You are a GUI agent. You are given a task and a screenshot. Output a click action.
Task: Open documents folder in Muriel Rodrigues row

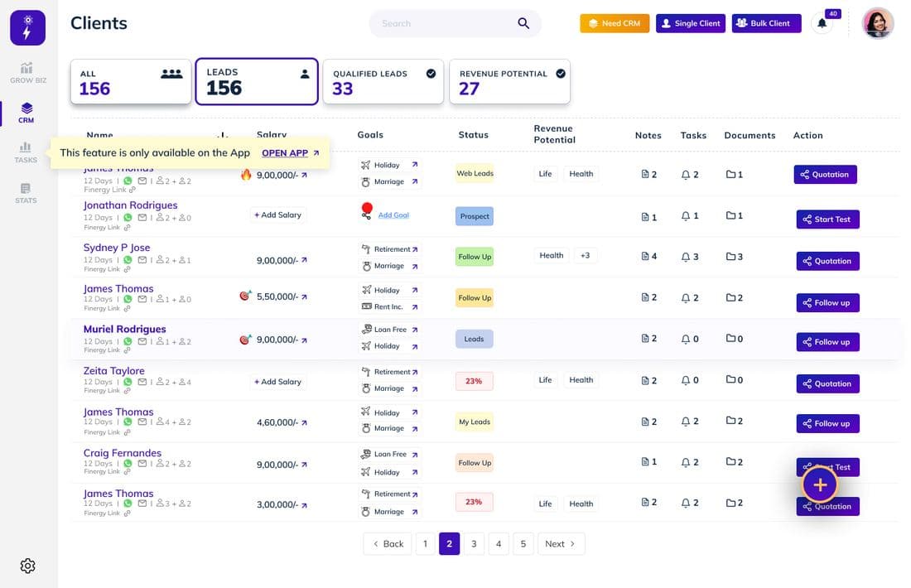click(x=730, y=338)
